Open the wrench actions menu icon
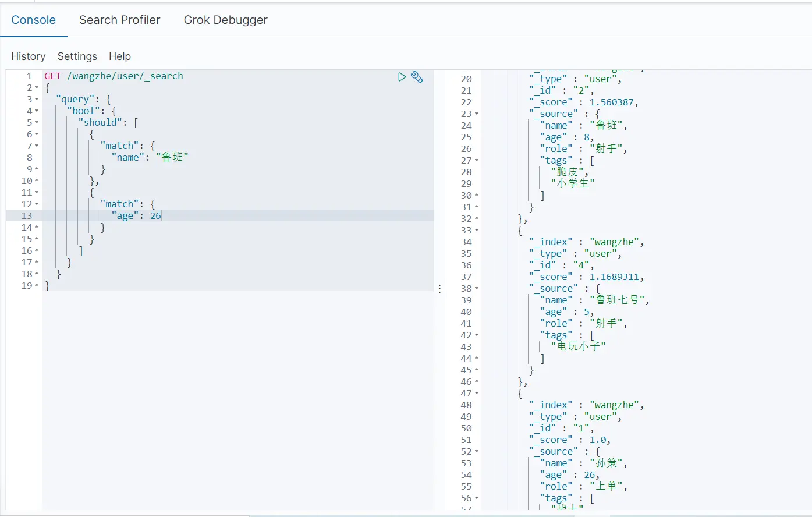This screenshot has width=812, height=517. click(x=417, y=77)
